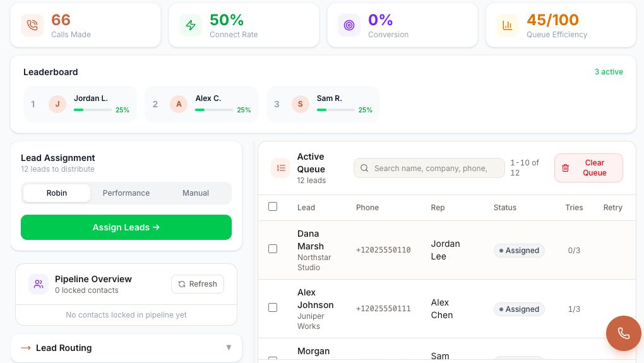
Task: Select the Robin assignment mode
Action: (x=57, y=193)
